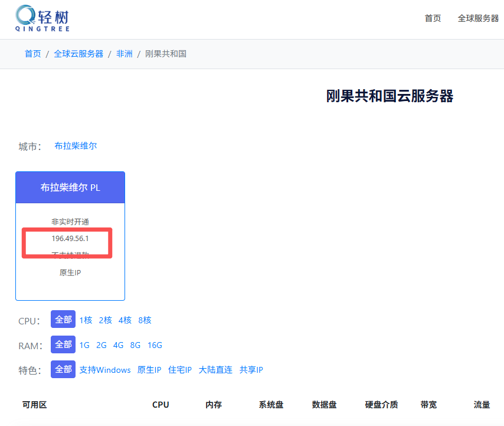Filter CPU by 2核

tap(106, 320)
